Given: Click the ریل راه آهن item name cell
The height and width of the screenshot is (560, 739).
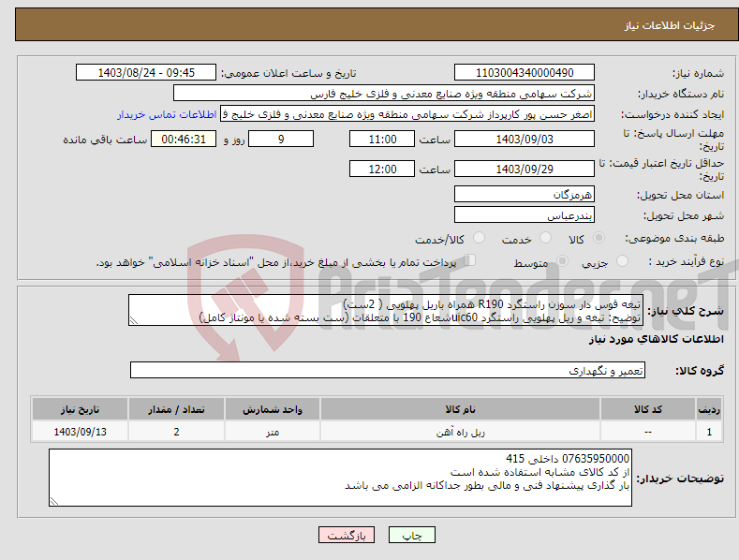Looking at the screenshot, I should coord(460,432).
